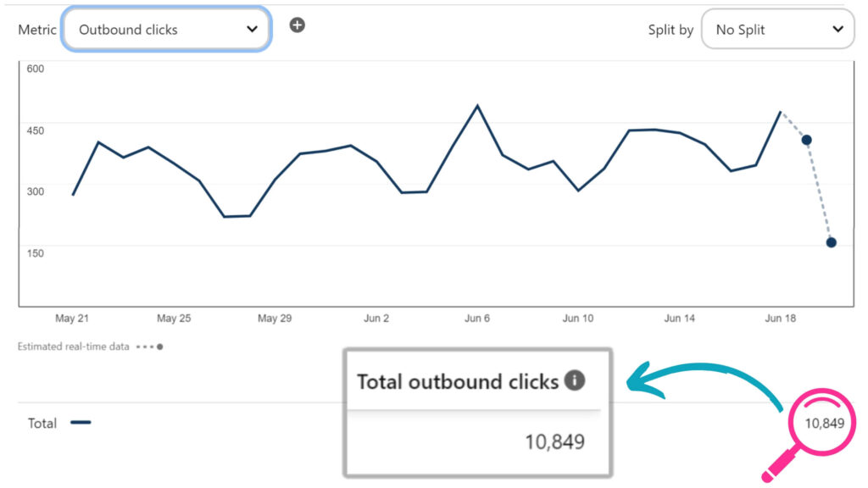Click the Jun 6 peak on the chart line
This screenshot has width=868, height=488.
click(477, 106)
